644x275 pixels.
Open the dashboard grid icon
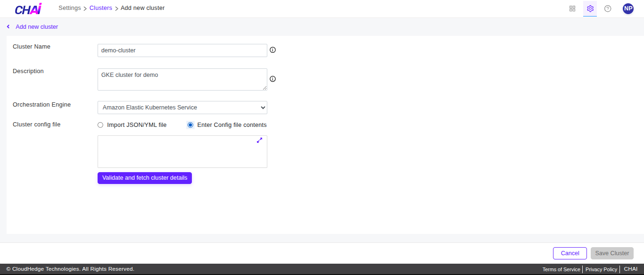pos(572,8)
